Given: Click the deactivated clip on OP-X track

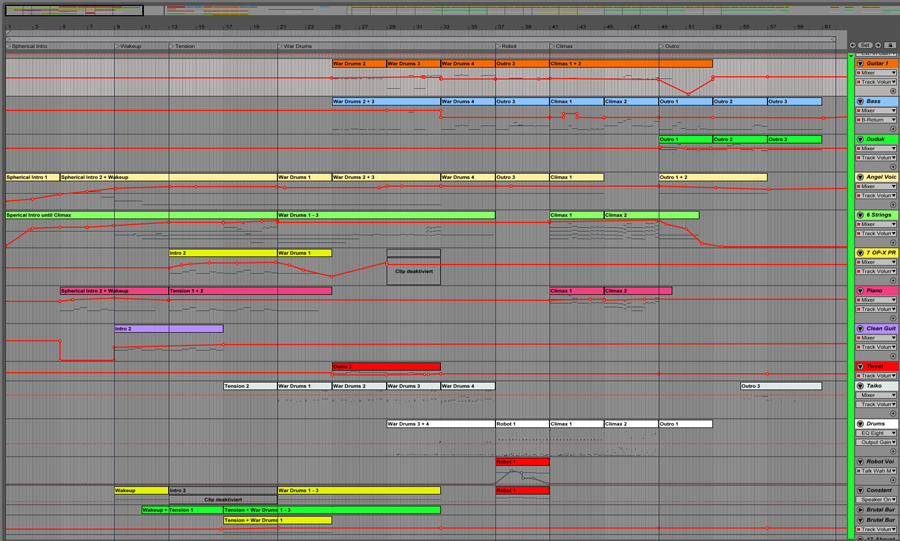Looking at the screenshot, I should (x=413, y=268).
